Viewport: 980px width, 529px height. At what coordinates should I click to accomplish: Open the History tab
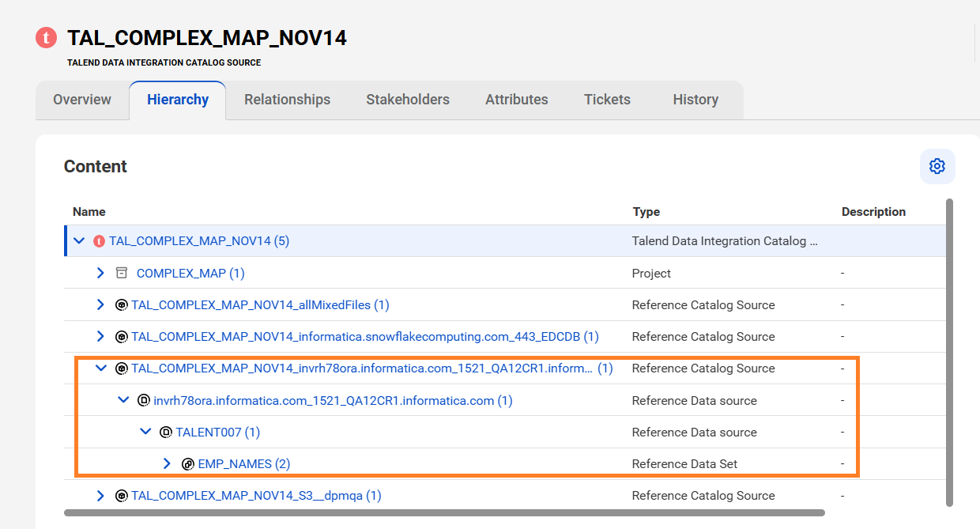coord(695,100)
